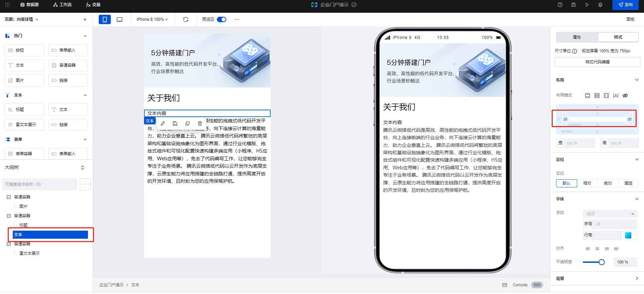Viewport: 644px width, 294px height.
Task: Switch canvas to desktop device view
Action: [x=120, y=19]
